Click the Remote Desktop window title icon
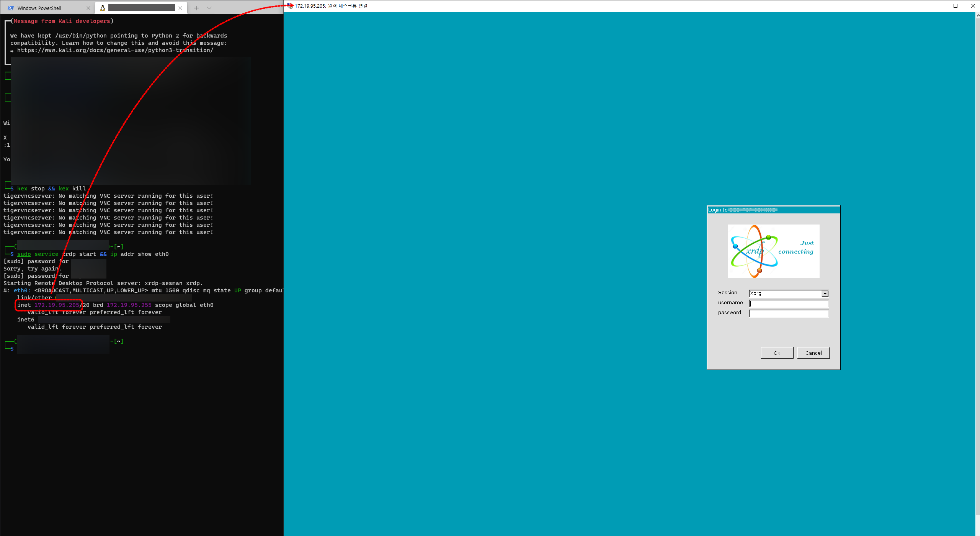The height and width of the screenshot is (536, 980). (290, 6)
